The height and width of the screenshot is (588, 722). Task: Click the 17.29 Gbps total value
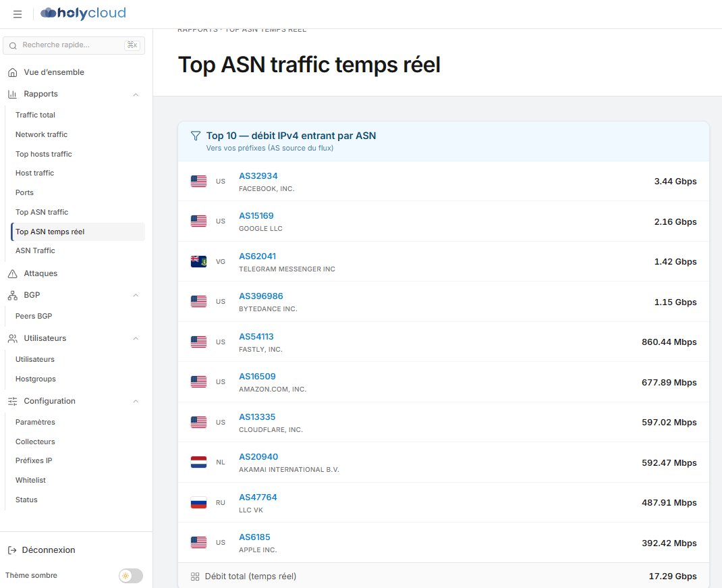[673, 577]
